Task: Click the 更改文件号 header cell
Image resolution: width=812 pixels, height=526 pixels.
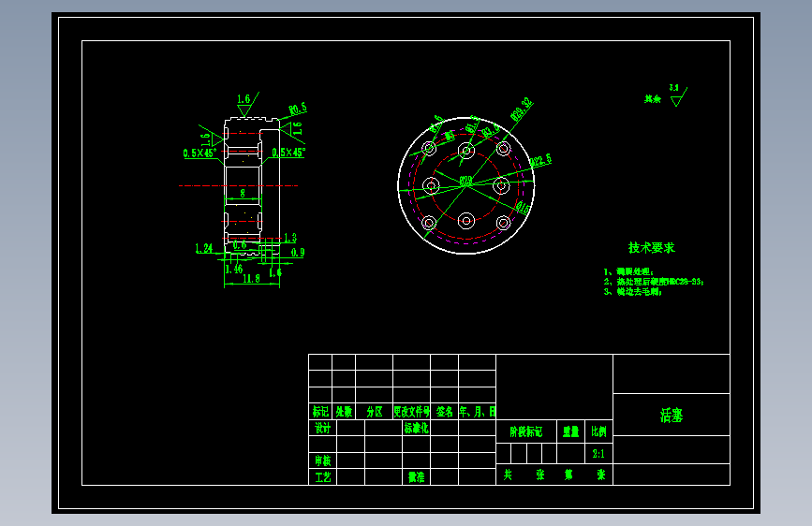Action: [x=412, y=412]
